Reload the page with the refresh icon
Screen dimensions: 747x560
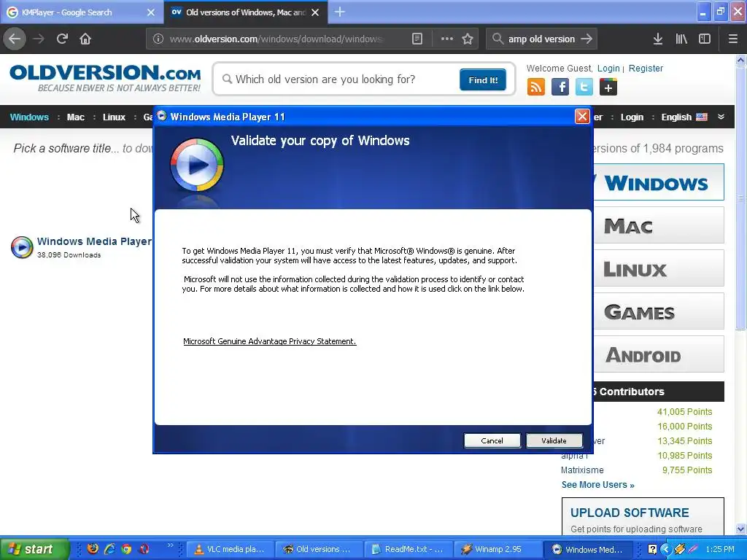[62, 39]
